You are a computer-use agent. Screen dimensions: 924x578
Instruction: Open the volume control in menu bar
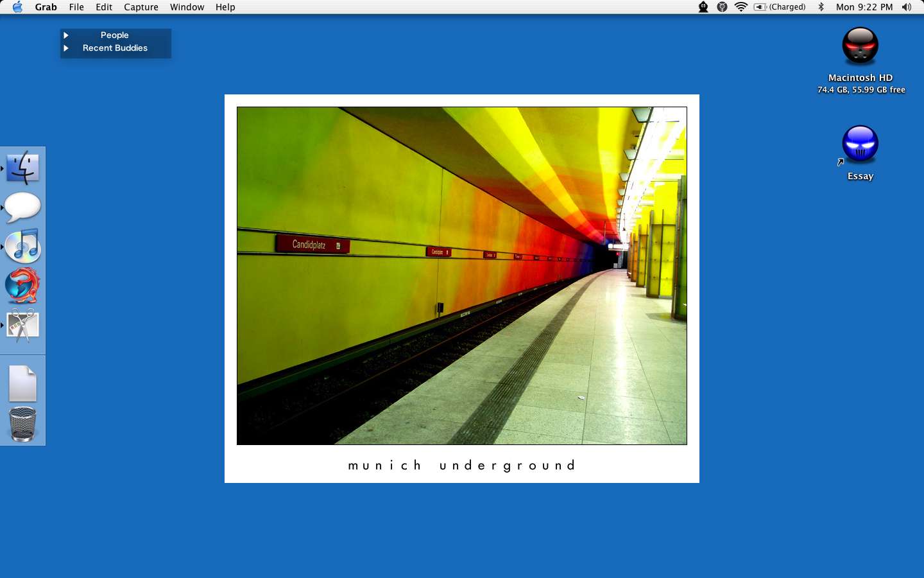tap(906, 7)
